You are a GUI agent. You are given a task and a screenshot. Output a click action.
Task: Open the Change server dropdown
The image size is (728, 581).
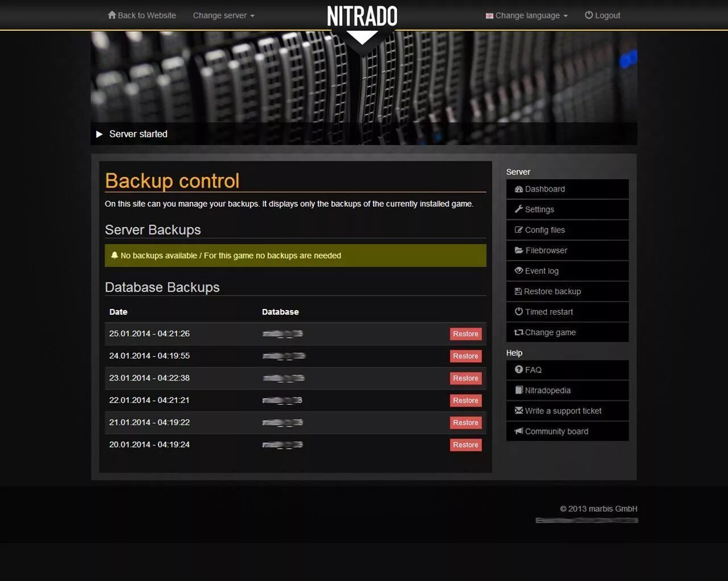[x=223, y=15]
